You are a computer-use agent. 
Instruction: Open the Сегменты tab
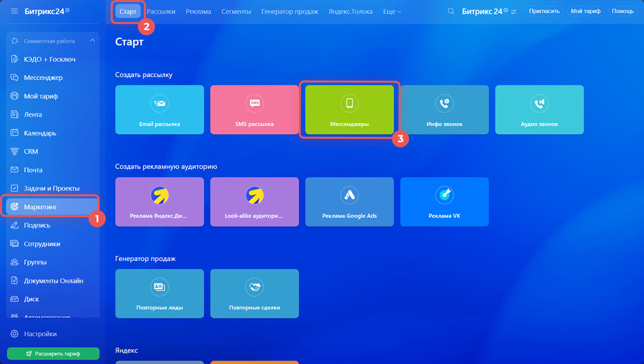[236, 11]
